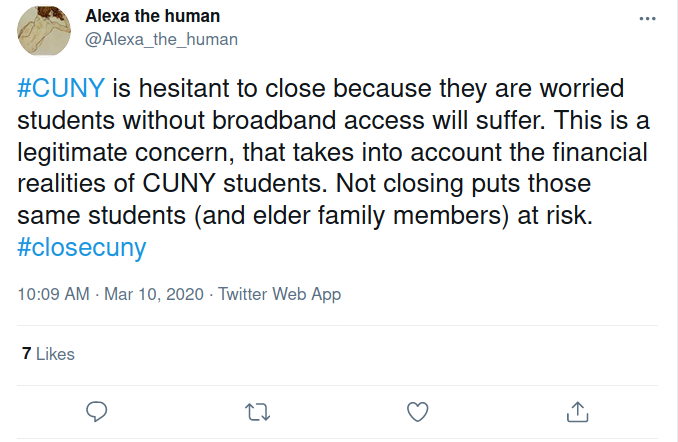The image size is (678, 442).
Task: Open the Twitter Web App source link
Action: tap(279, 294)
